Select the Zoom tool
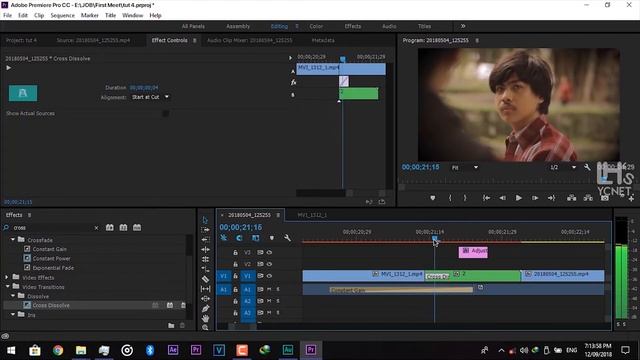 point(205,327)
